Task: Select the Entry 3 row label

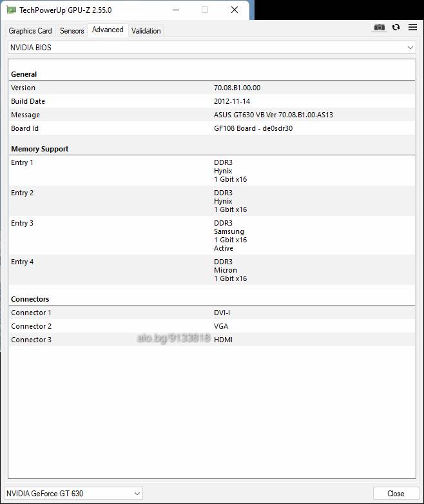Action: pos(22,223)
